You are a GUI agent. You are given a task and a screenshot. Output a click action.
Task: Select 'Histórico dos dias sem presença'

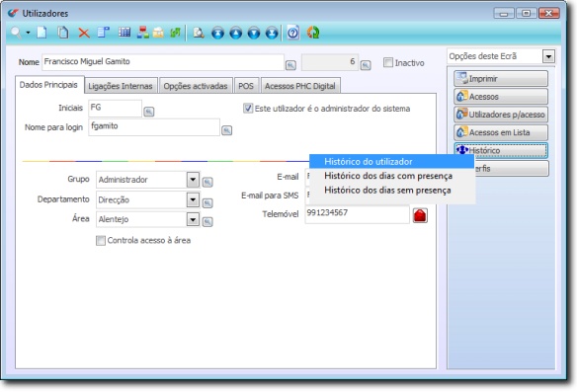click(x=392, y=191)
